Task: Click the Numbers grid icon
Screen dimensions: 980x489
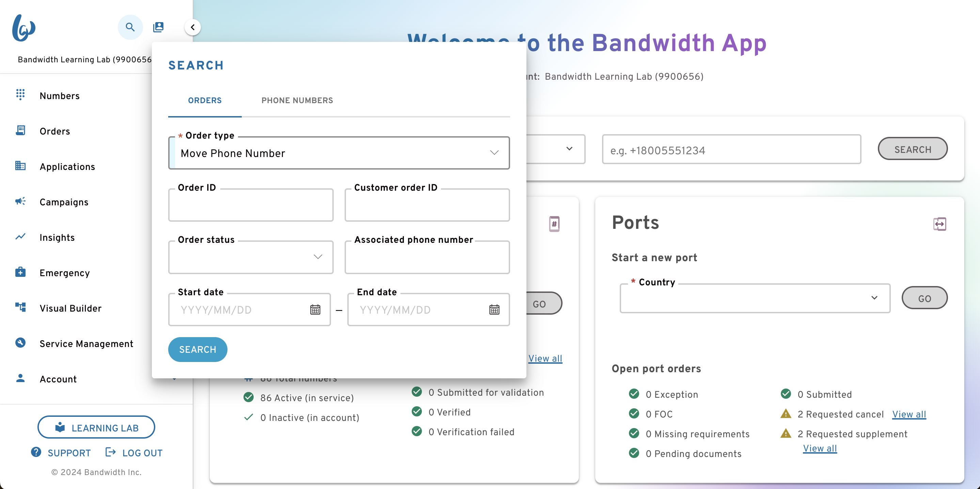Action: pos(20,94)
